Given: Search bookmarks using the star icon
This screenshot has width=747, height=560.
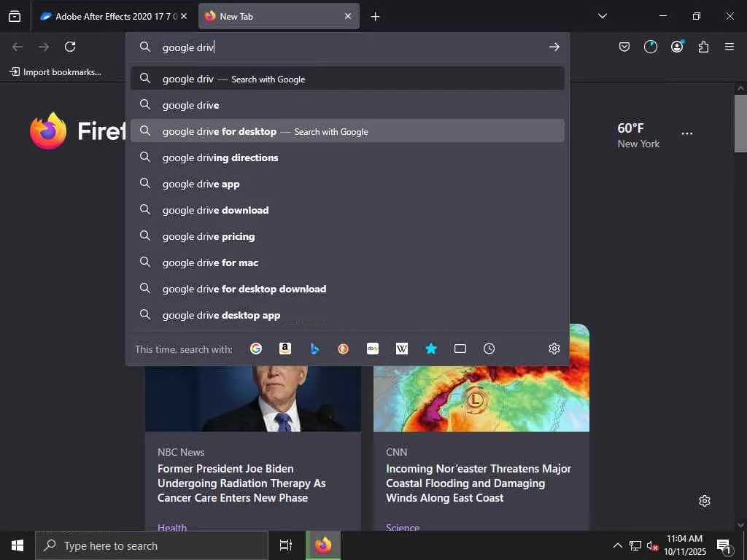Looking at the screenshot, I should click(x=430, y=349).
